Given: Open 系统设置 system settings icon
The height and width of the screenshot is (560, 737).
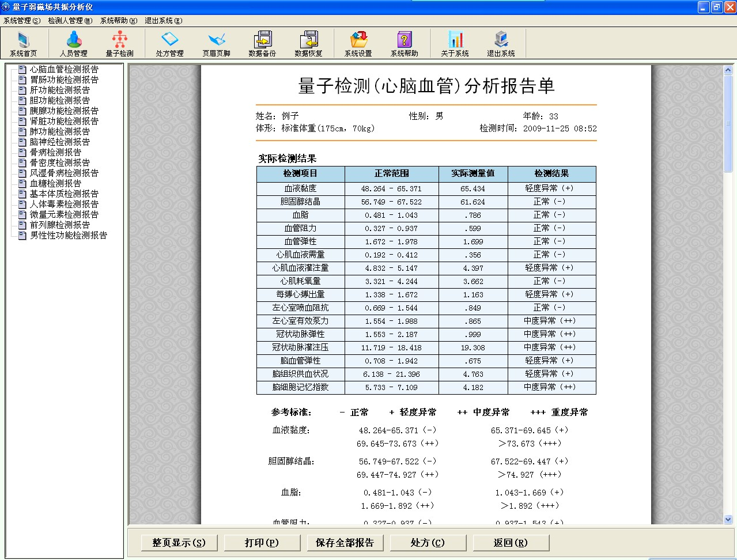Looking at the screenshot, I should (x=358, y=43).
